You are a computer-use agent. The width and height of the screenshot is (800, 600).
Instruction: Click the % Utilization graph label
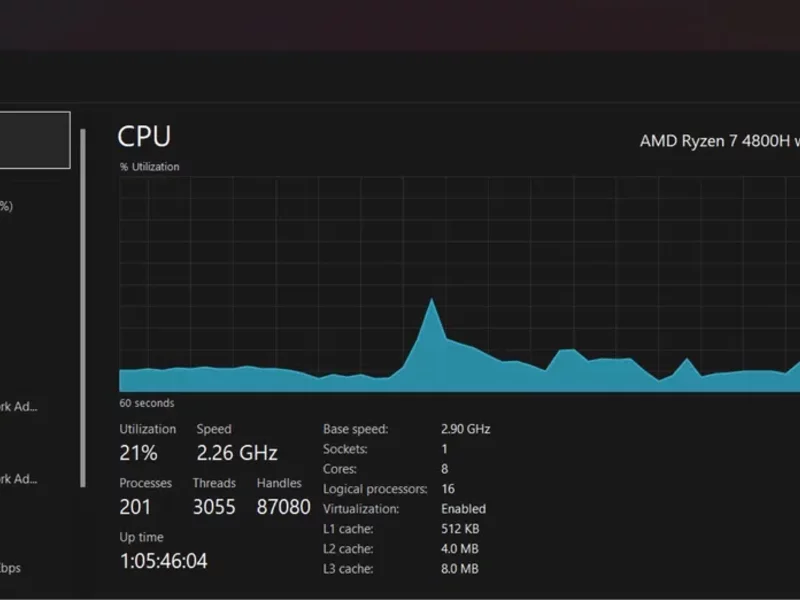click(149, 167)
